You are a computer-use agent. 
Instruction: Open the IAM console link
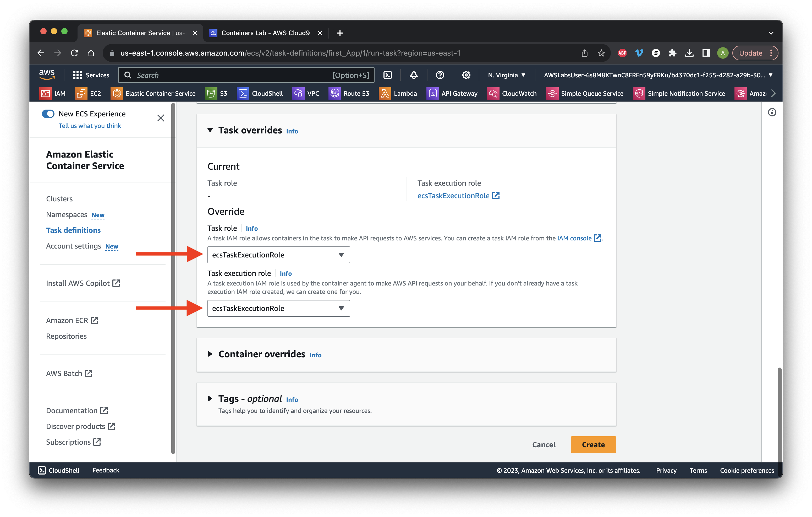click(x=579, y=238)
